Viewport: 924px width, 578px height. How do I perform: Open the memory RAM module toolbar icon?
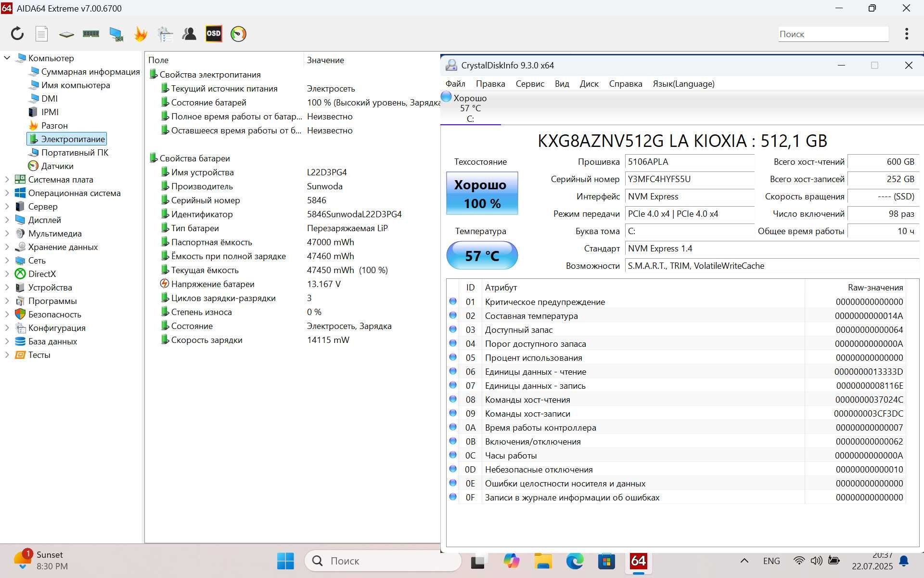pos(91,34)
